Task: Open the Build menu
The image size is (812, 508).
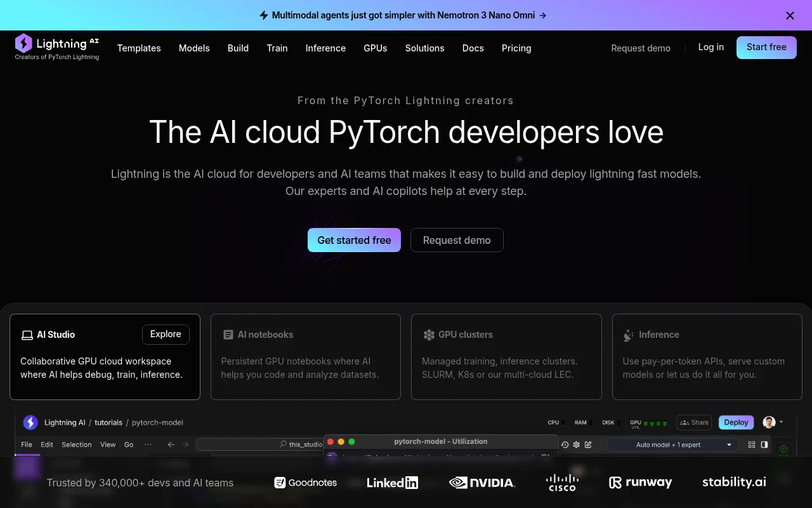Action: click(x=238, y=48)
